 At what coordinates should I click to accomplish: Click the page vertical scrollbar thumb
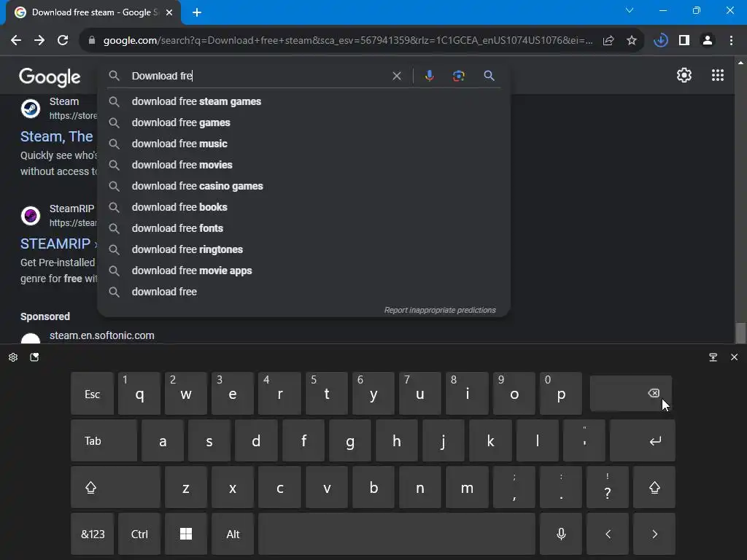740,332
